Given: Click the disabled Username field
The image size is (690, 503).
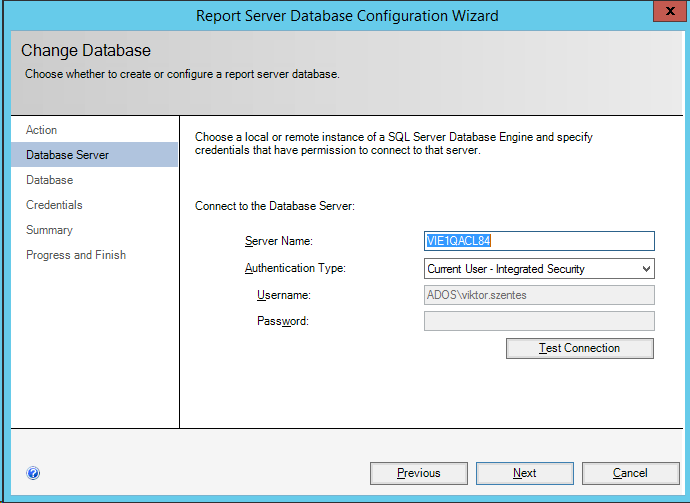Looking at the screenshot, I should pos(539,295).
